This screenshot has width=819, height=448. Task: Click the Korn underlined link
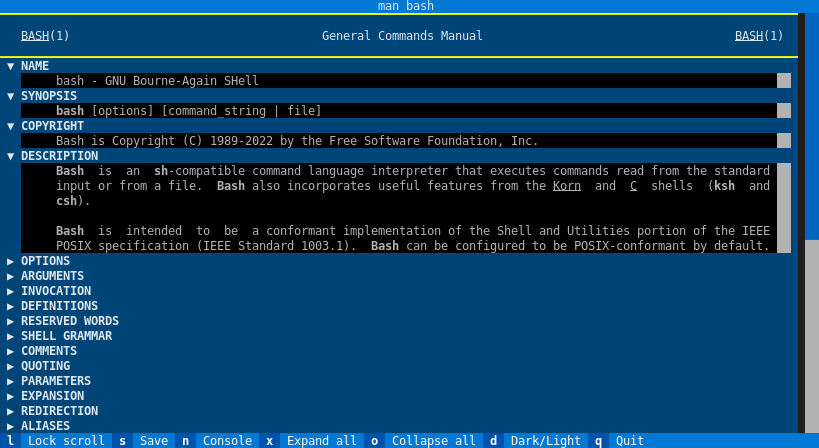click(x=566, y=186)
